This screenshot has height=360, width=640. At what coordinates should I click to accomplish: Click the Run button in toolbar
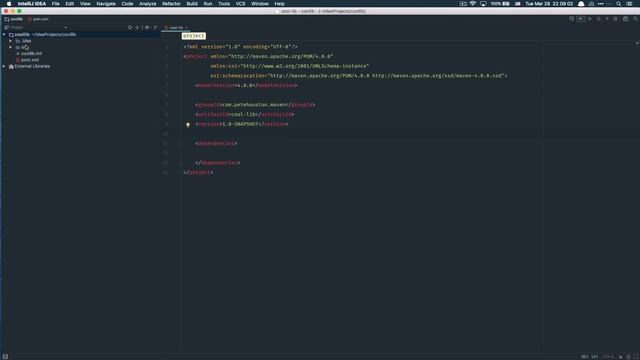pyautogui.click(x=590, y=19)
